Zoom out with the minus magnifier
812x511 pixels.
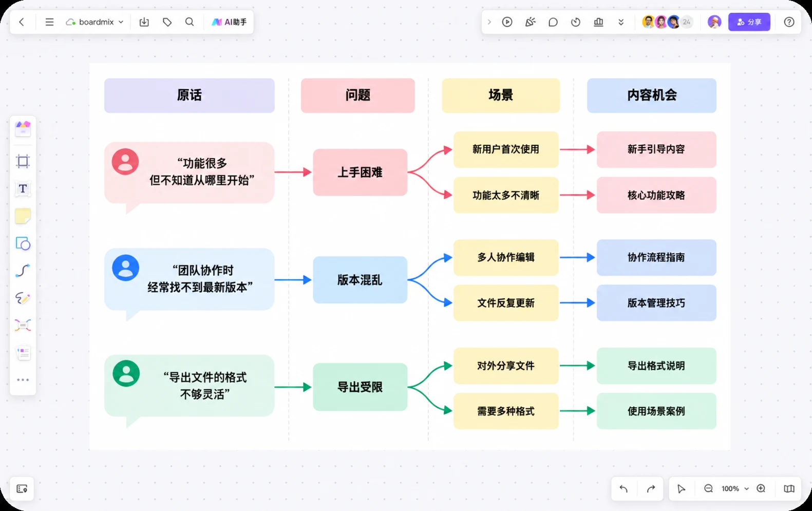708,489
